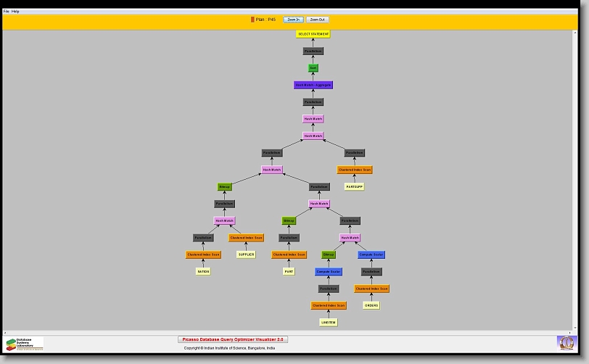Select the NATION table node
Screen dimensions: 589x364
pos(203,272)
